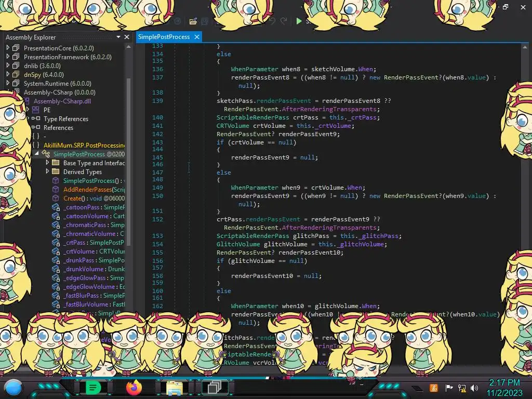Screen dimensions: 532x399
Task: Click the PresentationCore assembly icon
Action: click(16, 48)
